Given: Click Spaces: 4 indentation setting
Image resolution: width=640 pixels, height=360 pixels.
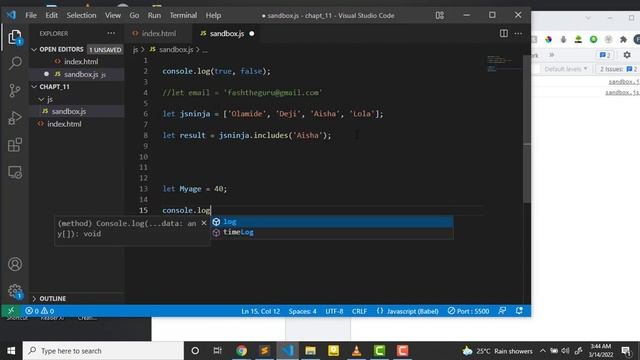Looking at the screenshot, I should click(x=302, y=311).
